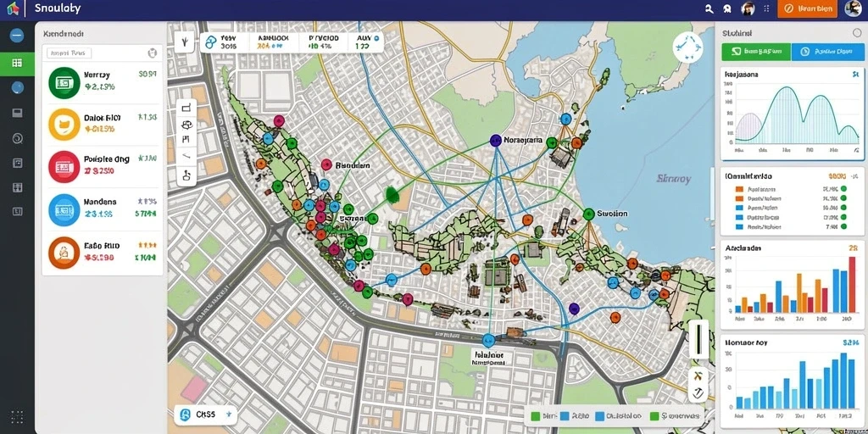Adjust the vertical zoom slider on the map
The width and height of the screenshot is (868, 434).
click(x=698, y=338)
